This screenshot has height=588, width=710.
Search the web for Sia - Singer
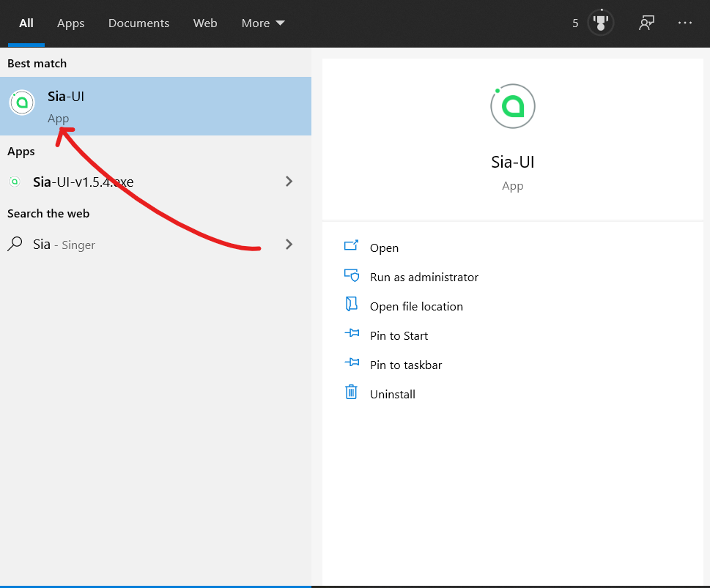(155, 245)
